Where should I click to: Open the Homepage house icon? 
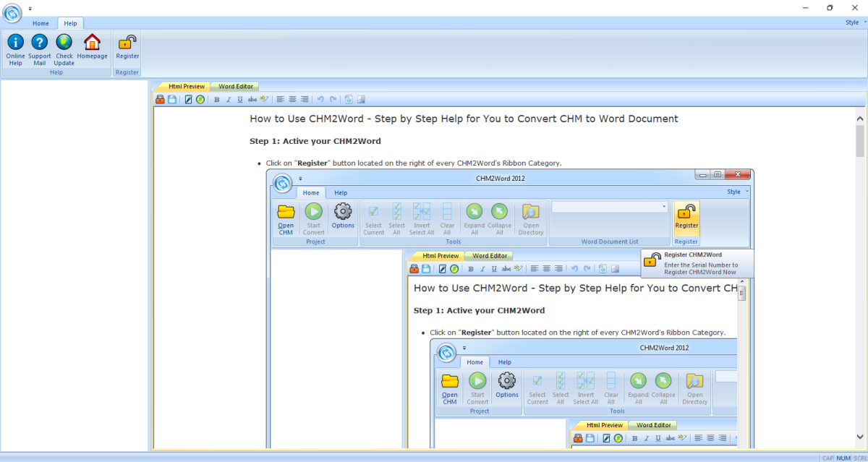point(92,48)
